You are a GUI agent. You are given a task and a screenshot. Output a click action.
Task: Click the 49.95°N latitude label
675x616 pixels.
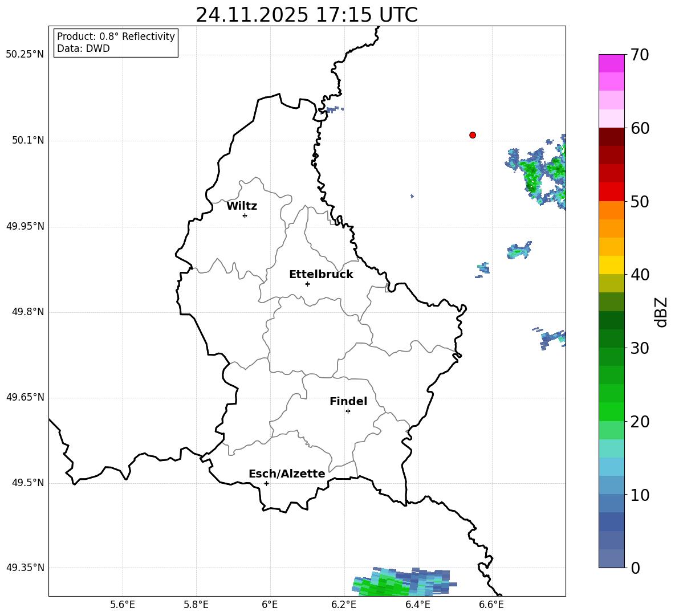(x=25, y=226)
